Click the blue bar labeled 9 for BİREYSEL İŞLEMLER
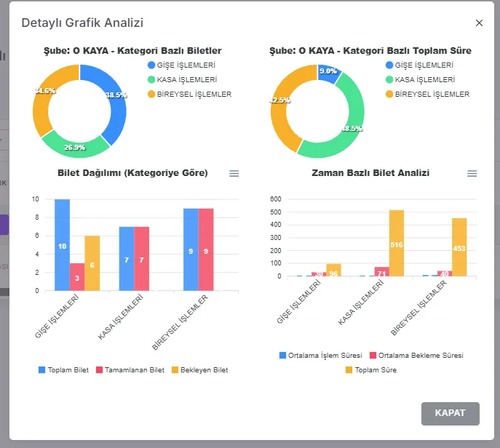 [x=191, y=249]
